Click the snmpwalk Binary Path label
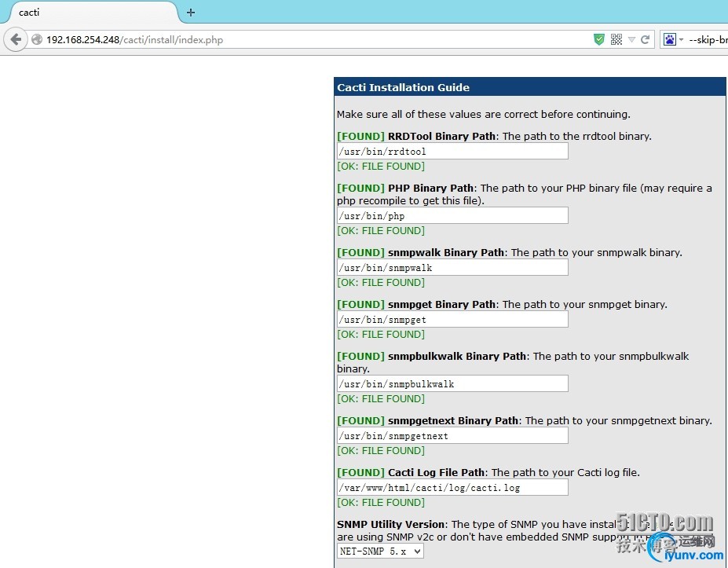Image resolution: width=728 pixels, height=568 pixels. click(x=446, y=253)
